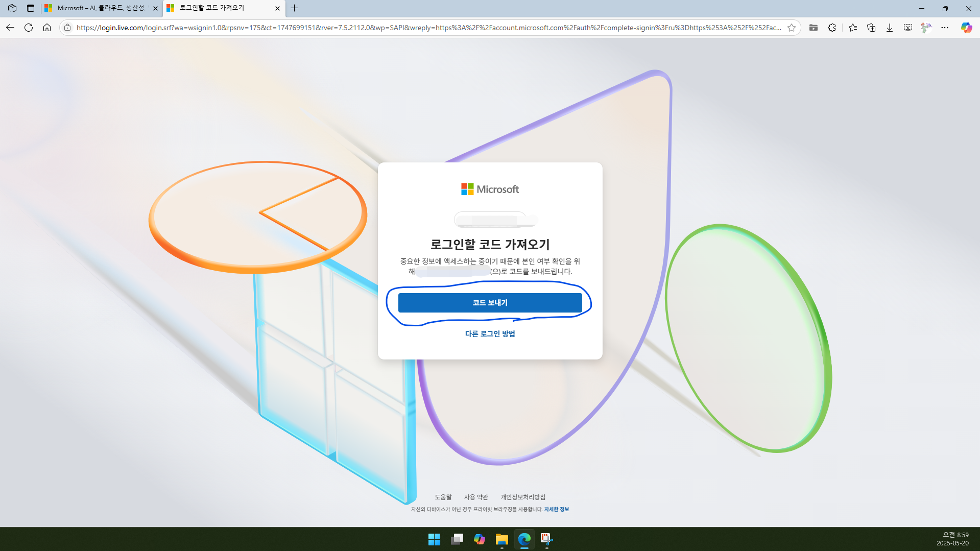This screenshot has width=980, height=551.
Task: Open screenshot capture icon in toolbar
Action: [x=908, y=28]
